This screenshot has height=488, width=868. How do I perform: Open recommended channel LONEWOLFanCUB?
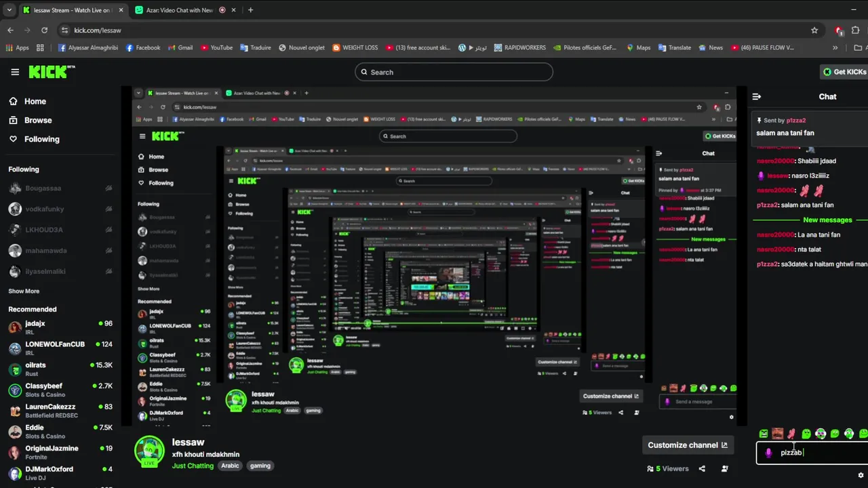(x=60, y=348)
